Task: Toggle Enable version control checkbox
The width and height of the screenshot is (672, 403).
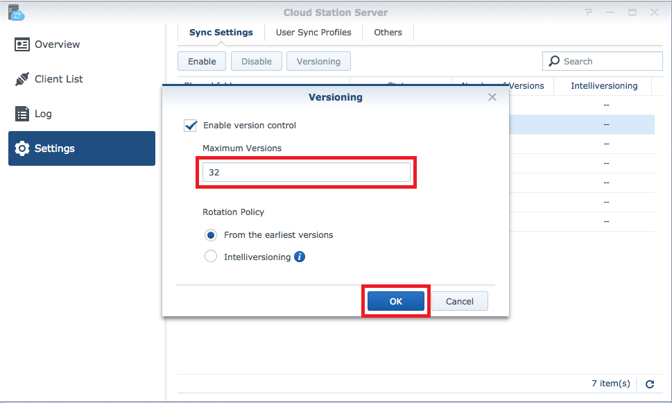Action: point(191,126)
